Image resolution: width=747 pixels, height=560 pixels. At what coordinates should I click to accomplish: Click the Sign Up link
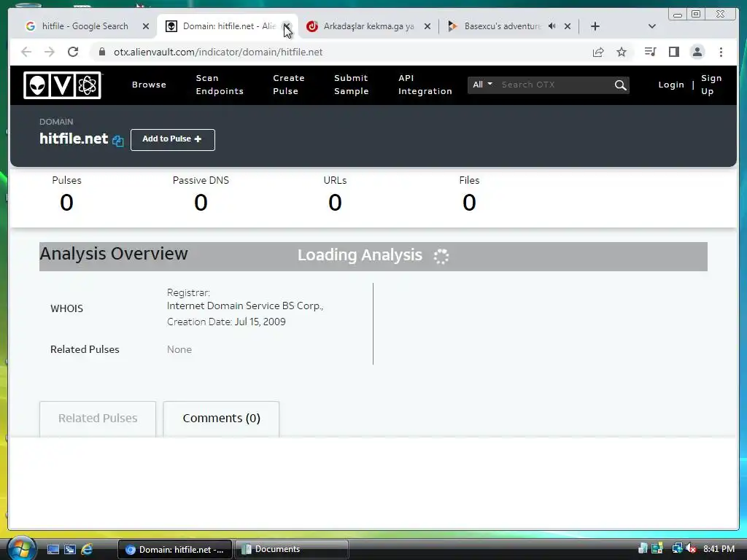(x=711, y=85)
